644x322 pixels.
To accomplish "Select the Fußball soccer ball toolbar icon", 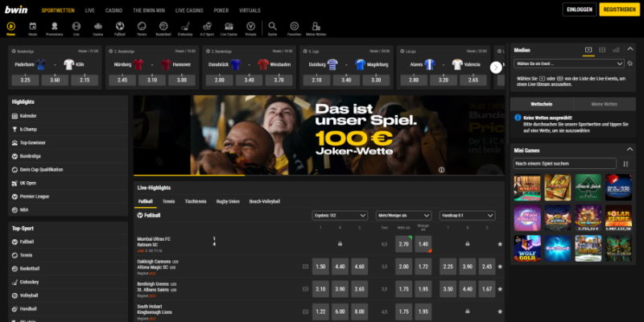I will [120, 27].
